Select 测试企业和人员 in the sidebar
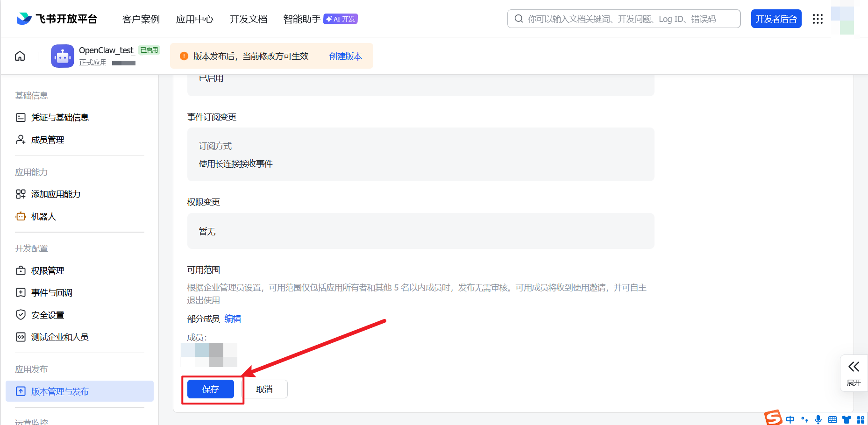Screen dimensions: 868x425 59,337
